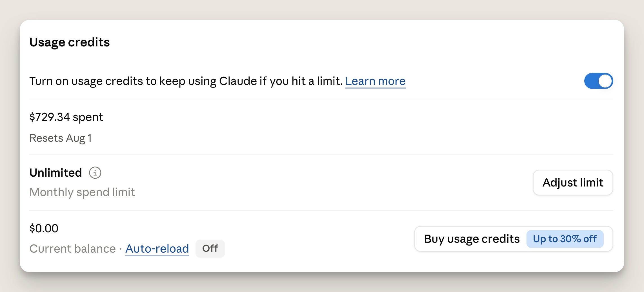Click the bold Unlimited label

pos(56,173)
